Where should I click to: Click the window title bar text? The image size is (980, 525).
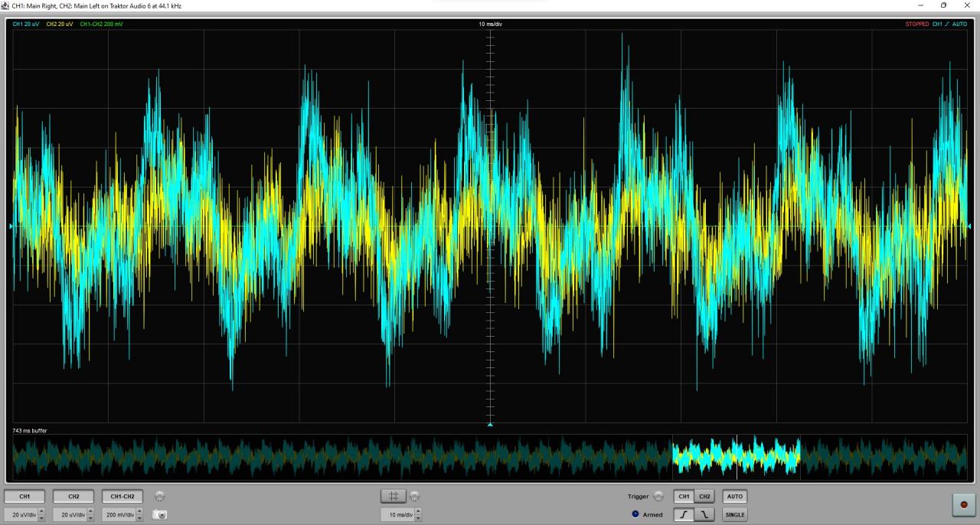click(x=96, y=5)
